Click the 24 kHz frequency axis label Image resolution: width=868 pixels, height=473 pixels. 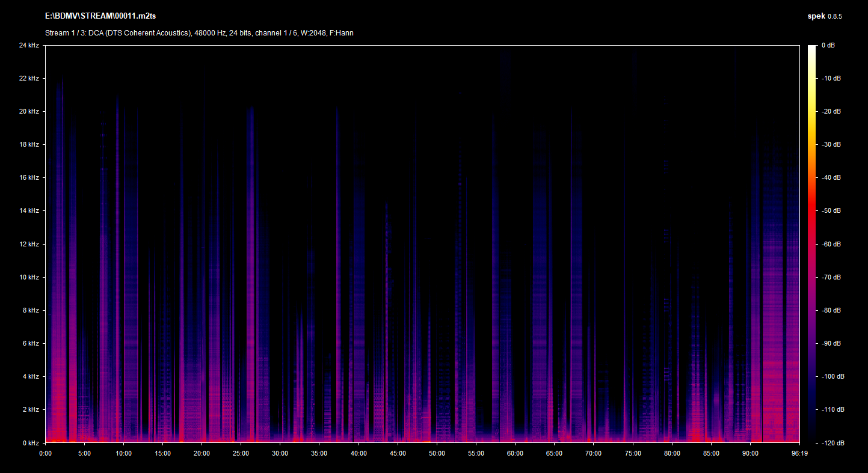point(29,45)
